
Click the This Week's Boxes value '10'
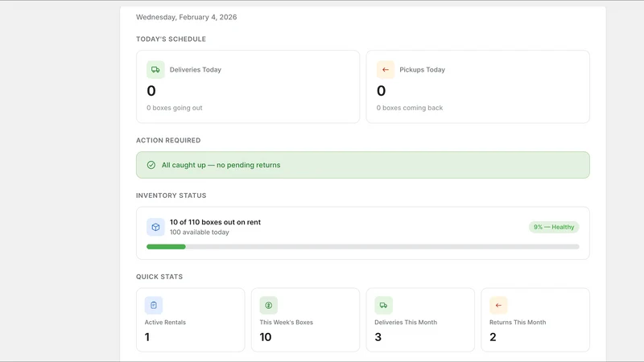(x=266, y=337)
